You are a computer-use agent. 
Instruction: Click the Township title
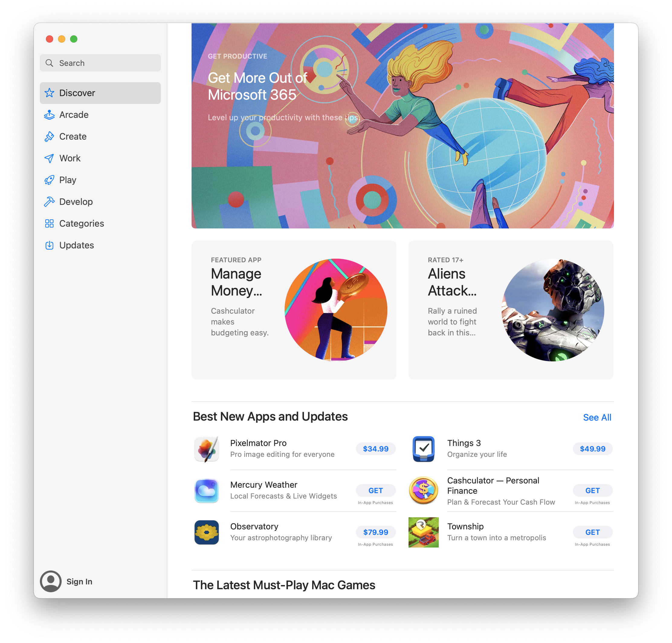click(465, 526)
